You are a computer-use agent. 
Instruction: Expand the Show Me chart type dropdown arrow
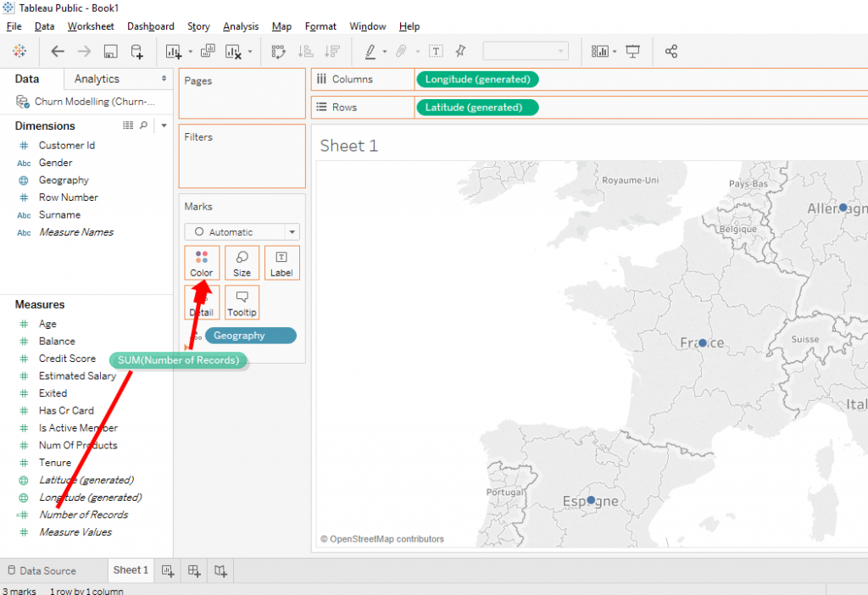point(615,52)
